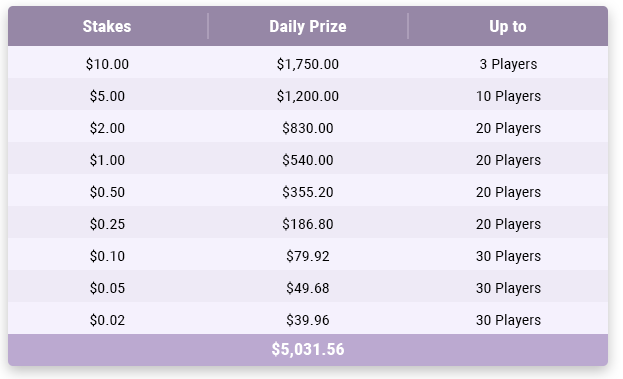Screen dimensions: 623x379
Task: Click the $1,200.00 prize value
Action: (x=308, y=96)
